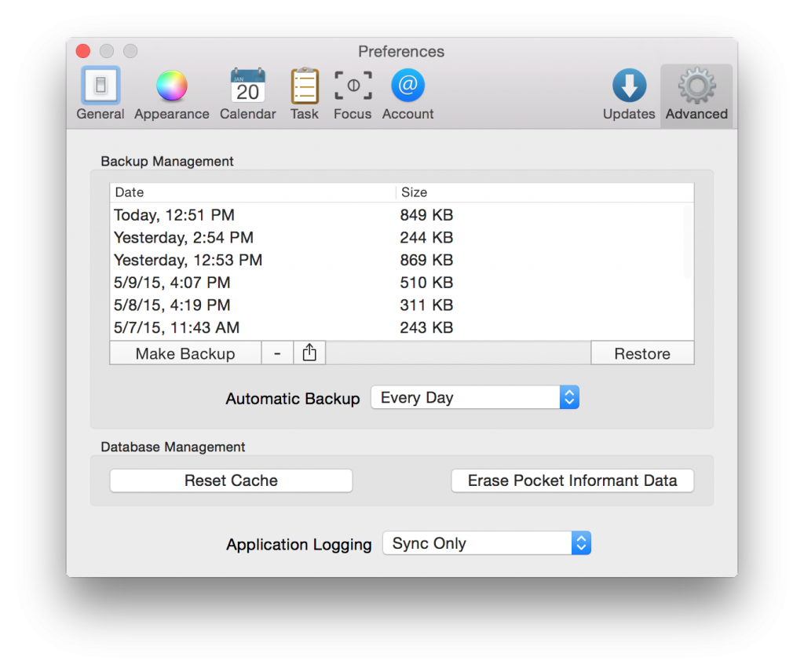Expand the Automatic Backup dropdown
Viewport: 804px width, 672px height.
tap(474, 398)
